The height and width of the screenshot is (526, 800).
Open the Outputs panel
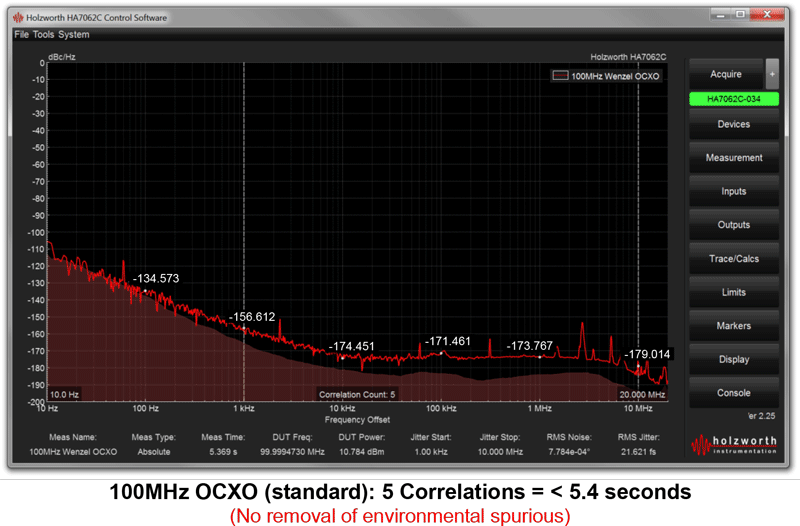pos(734,225)
